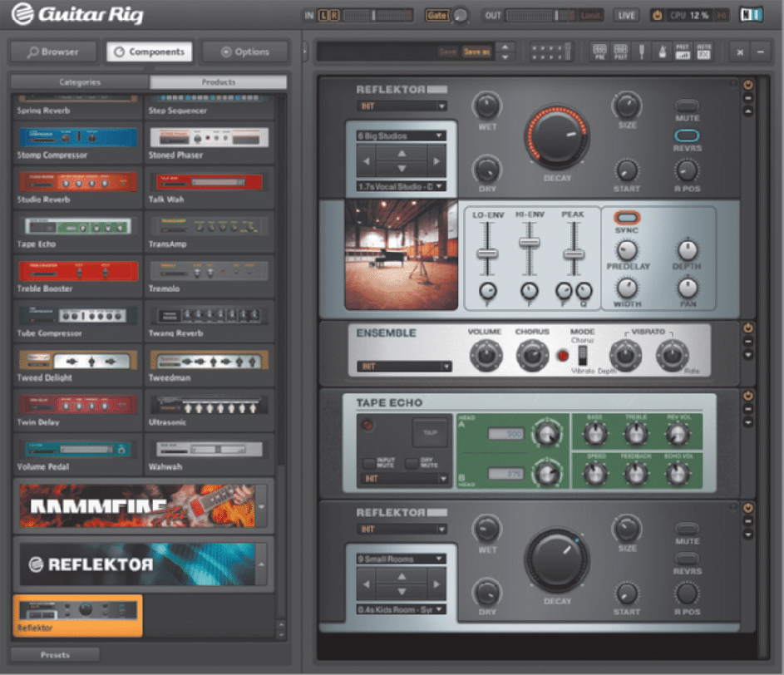Toggle INPUT MUTE on Tape Echo
The image size is (784, 675).
369,463
